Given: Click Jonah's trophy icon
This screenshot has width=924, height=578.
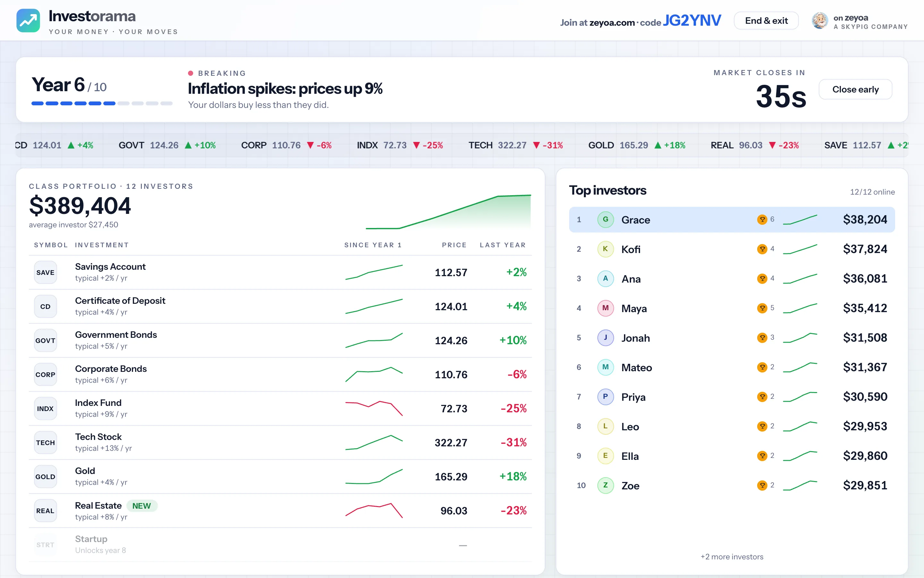Looking at the screenshot, I should pos(762,337).
